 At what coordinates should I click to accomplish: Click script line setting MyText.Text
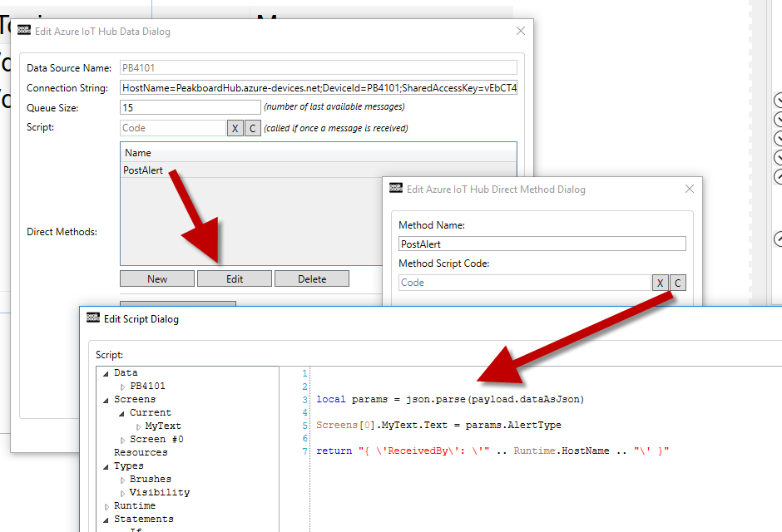(x=438, y=425)
